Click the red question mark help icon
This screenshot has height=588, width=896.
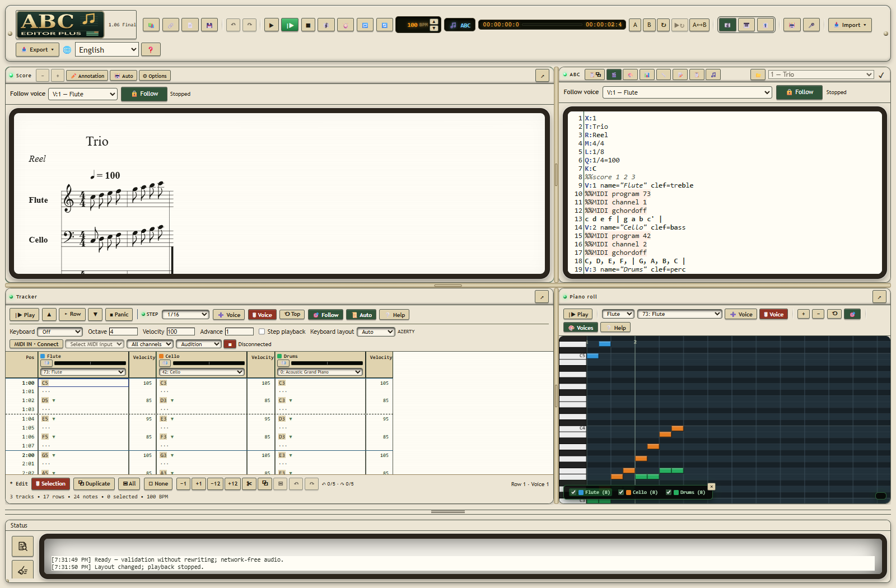(x=151, y=49)
